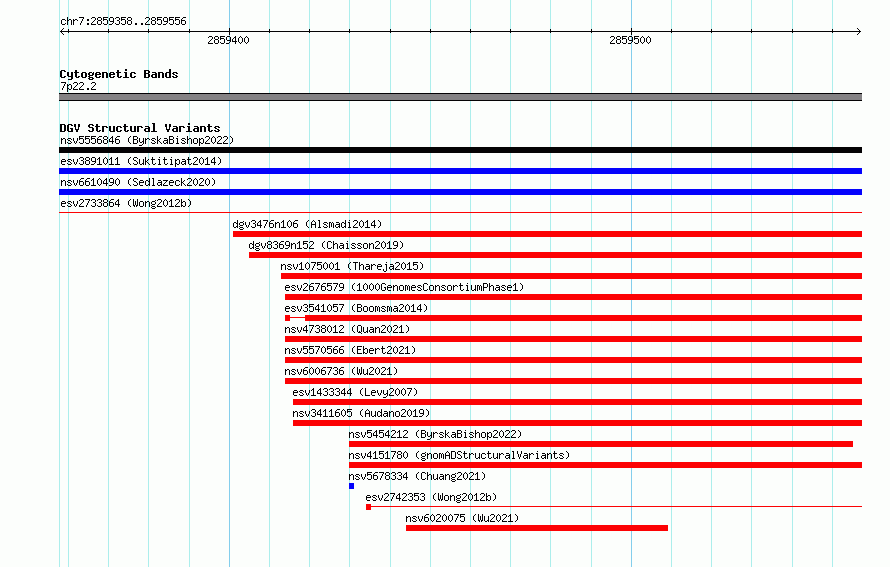Viewport: 890px width, 567px height.
Task: Click the DGV Structural Variants track title
Action: coord(140,128)
